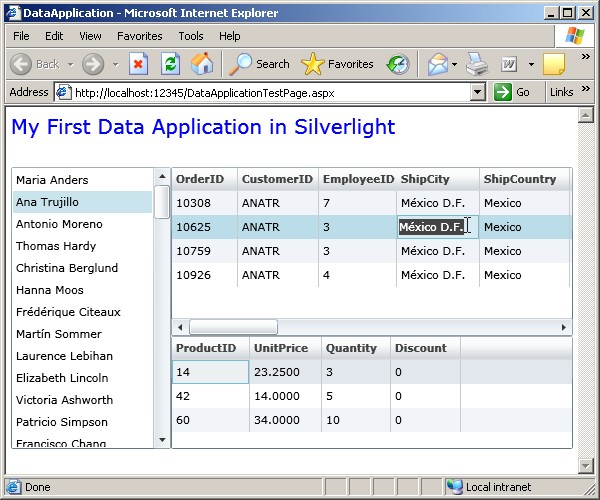
Task: Open Favorites star in toolbar
Action: [x=313, y=64]
